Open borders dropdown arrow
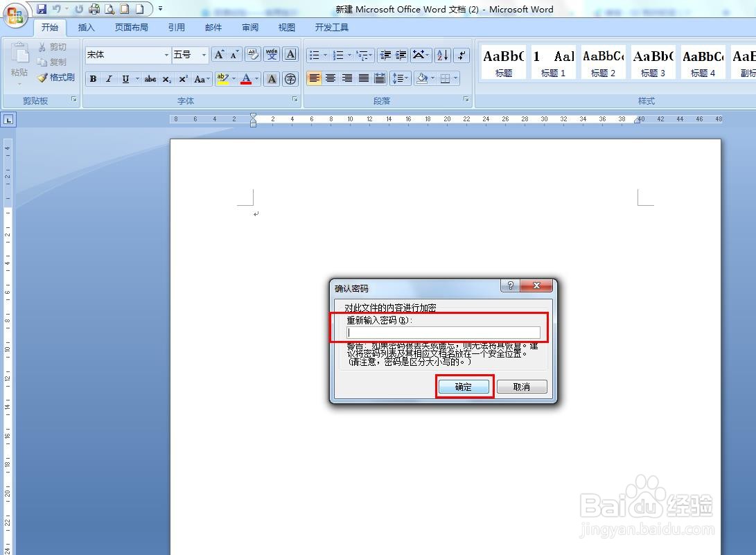This screenshot has height=555, width=756. (456, 78)
